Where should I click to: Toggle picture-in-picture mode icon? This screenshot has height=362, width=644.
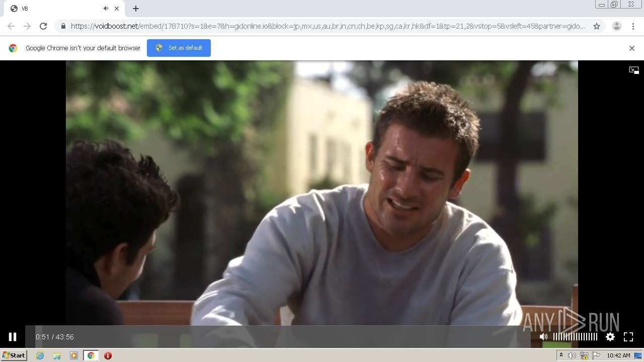coord(634,70)
